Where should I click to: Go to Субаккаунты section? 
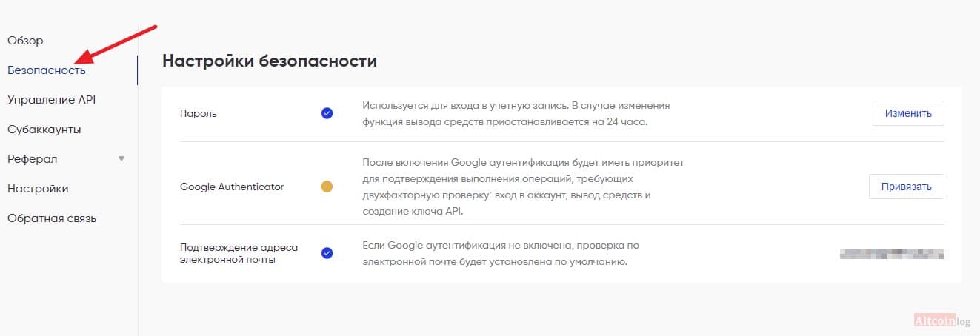[44, 130]
